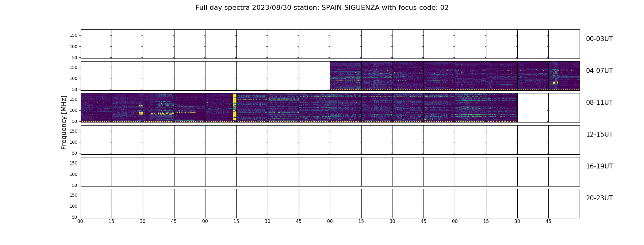Click the 50 tick of 00-03UT row
This screenshot has height=245, width=644.
[75, 58]
